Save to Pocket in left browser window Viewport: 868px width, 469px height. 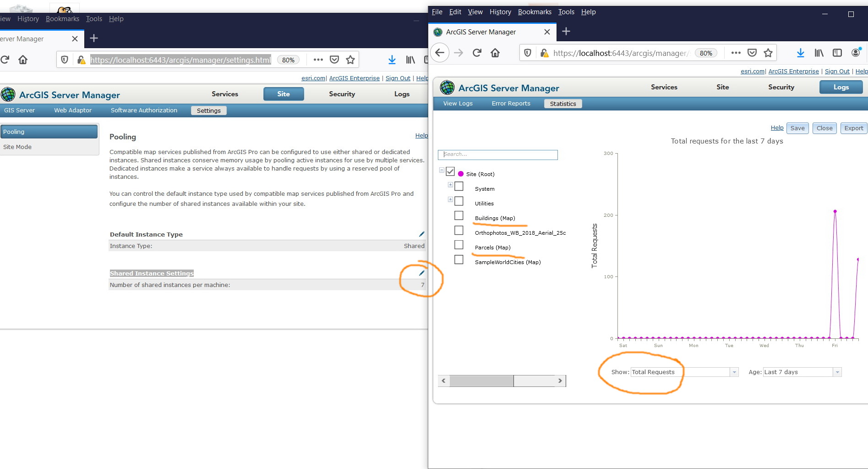[x=334, y=60]
